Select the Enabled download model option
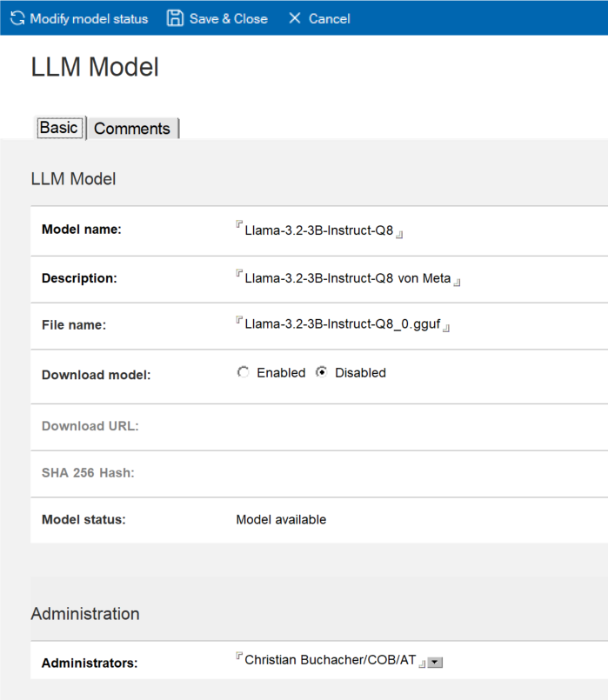 tap(243, 373)
